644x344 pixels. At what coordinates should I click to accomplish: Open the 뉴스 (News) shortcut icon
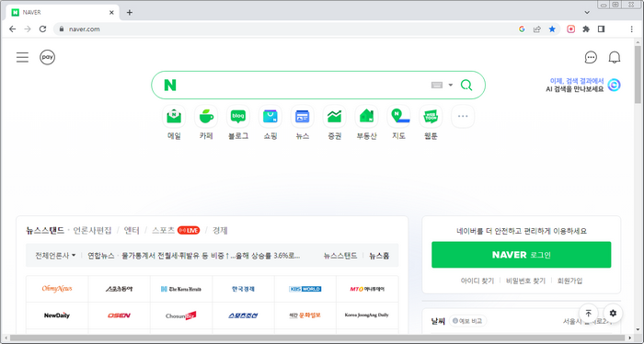[303, 117]
